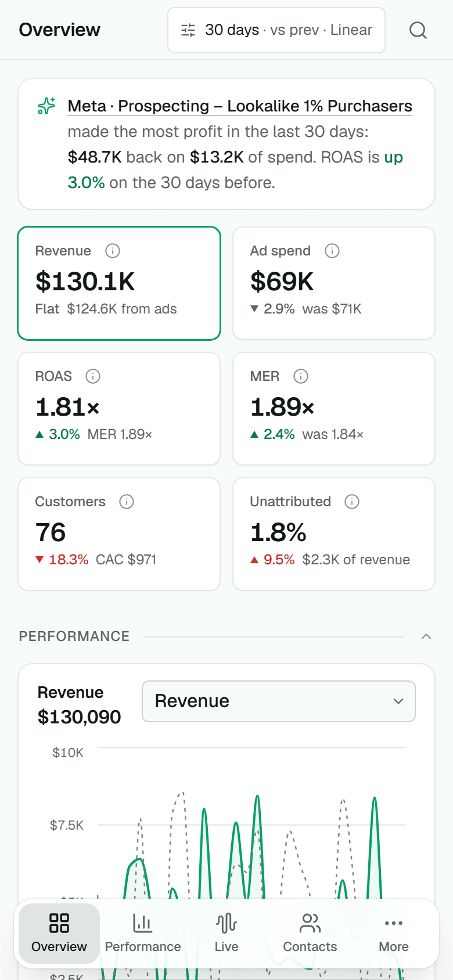Show info for Customers metric
This screenshot has width=453, height=980.
pyautogui.click(x=127, y=502)
